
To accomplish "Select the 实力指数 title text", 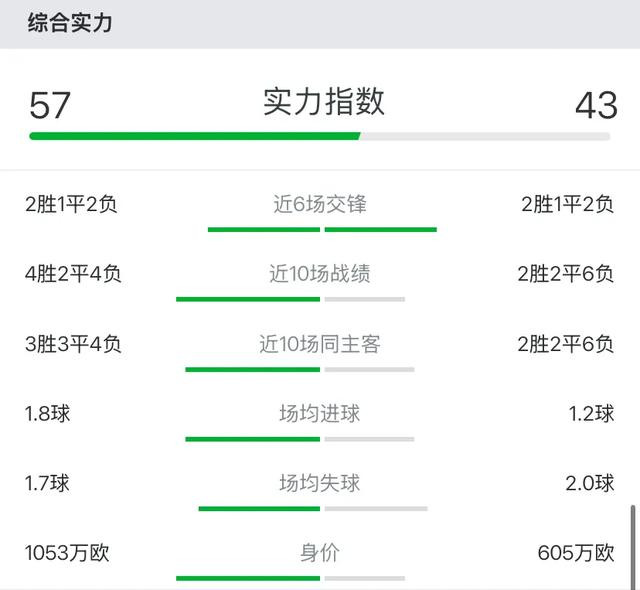I will [323, 101].
